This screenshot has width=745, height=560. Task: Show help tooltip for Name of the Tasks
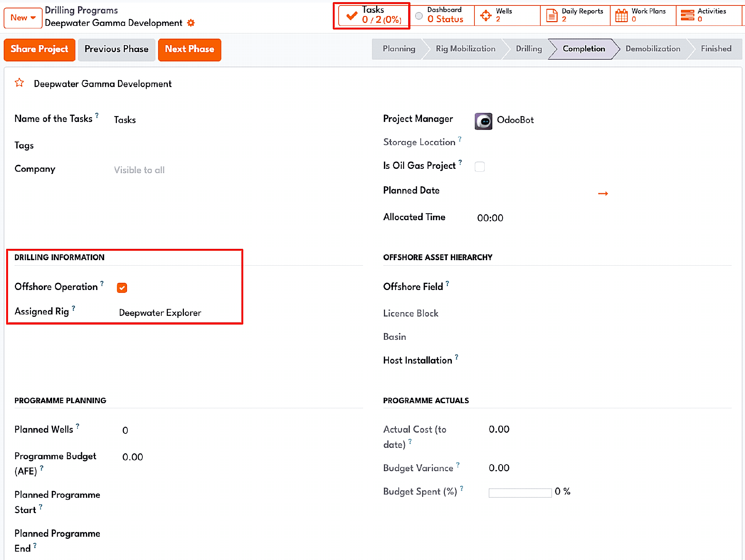click(97, 115)
